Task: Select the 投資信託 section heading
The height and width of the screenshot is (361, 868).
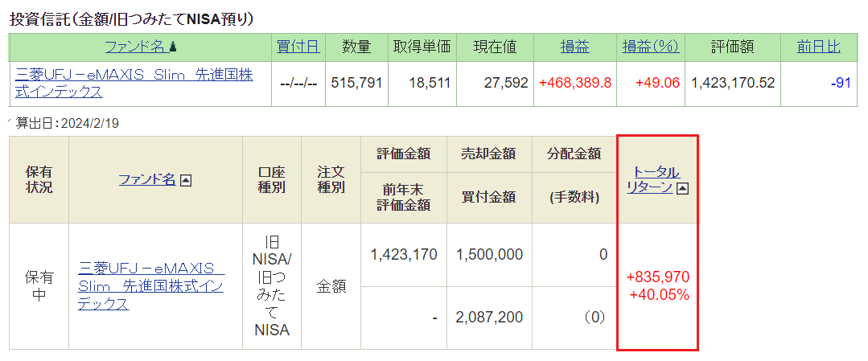Action: (132, 19)
